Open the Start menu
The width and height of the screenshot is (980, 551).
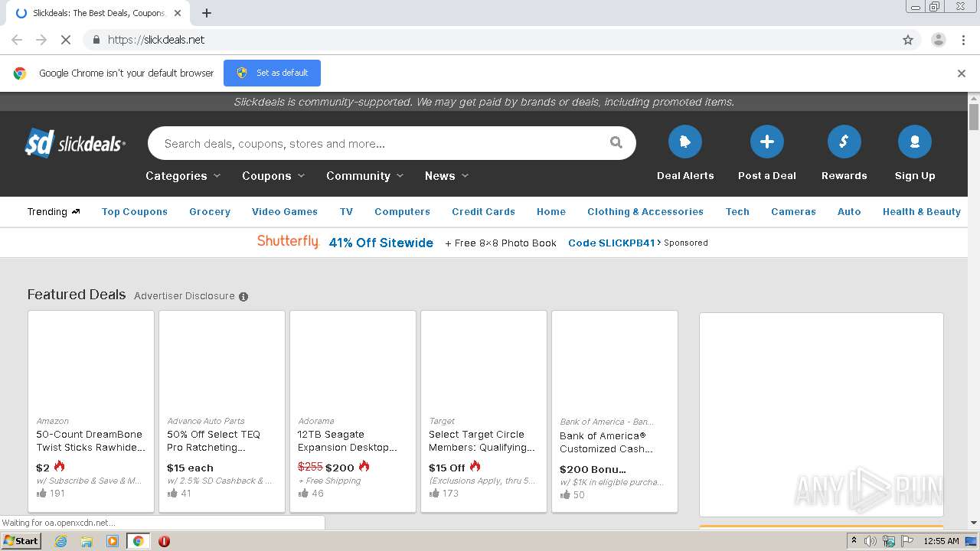tap(21, 541)
